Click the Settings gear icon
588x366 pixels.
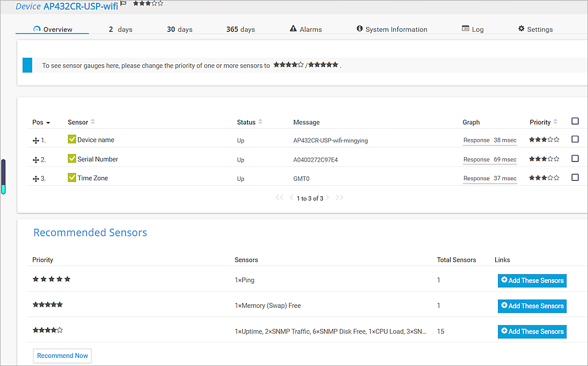click(521, 29)
